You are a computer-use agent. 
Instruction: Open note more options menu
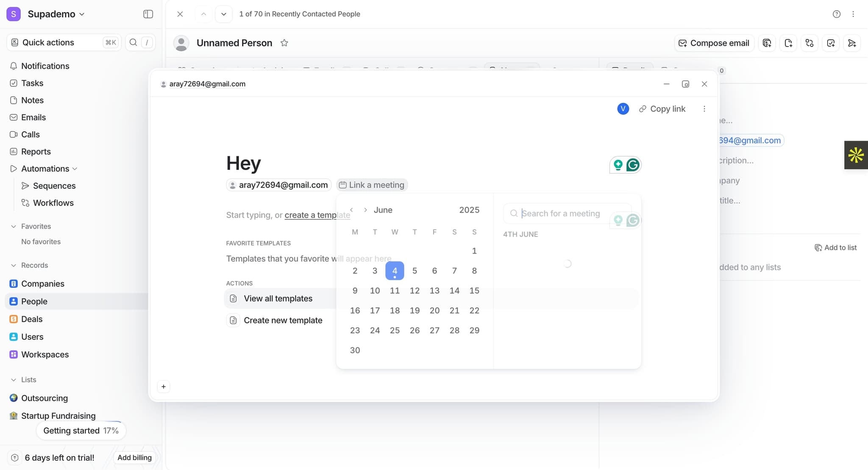point(704,109)
